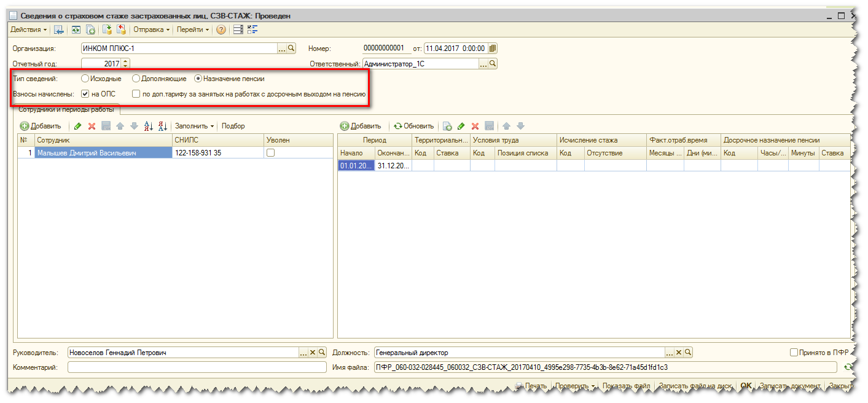Screen dimensions: 868x403
Task: Open calendar picker next to document date
Action: coord(492,49)
